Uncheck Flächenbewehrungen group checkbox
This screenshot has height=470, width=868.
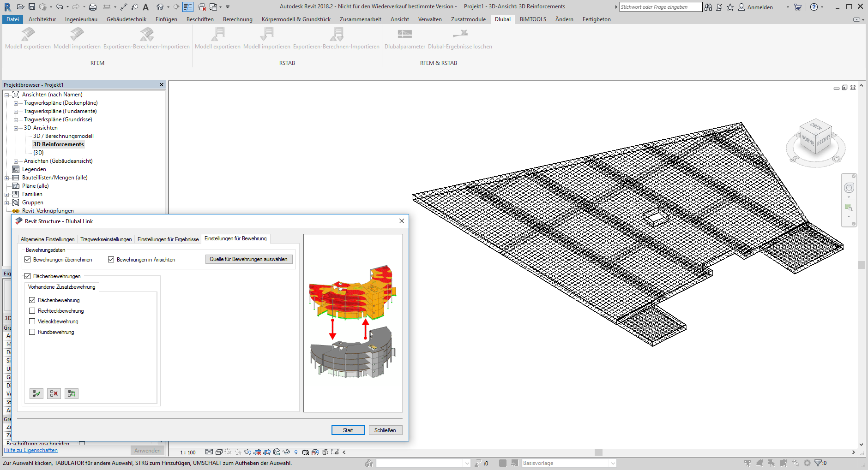click(28, 276)
